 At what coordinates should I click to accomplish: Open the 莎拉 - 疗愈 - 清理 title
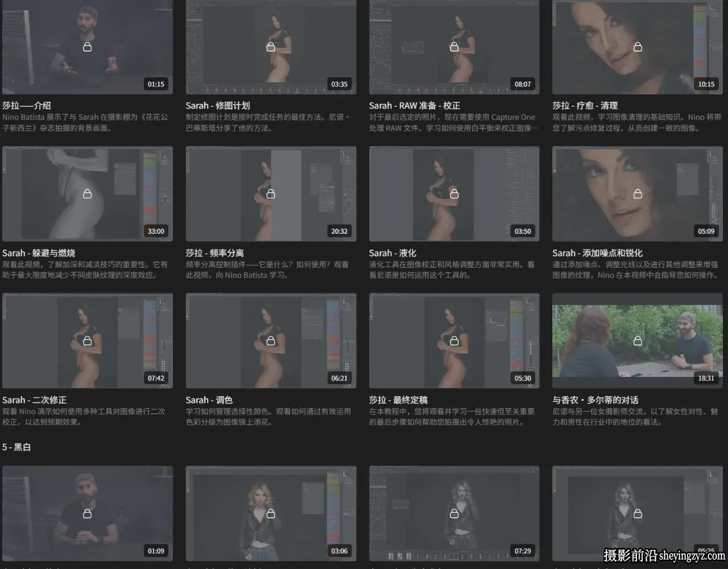(x=585, y=106)
